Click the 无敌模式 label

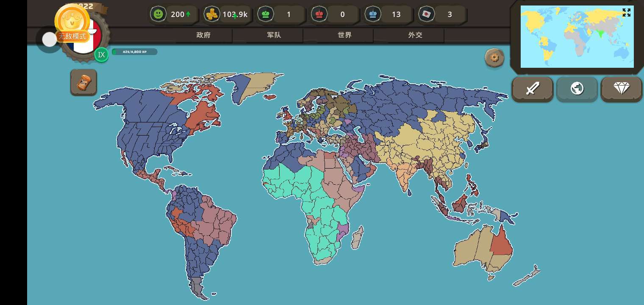click(72, 36)
